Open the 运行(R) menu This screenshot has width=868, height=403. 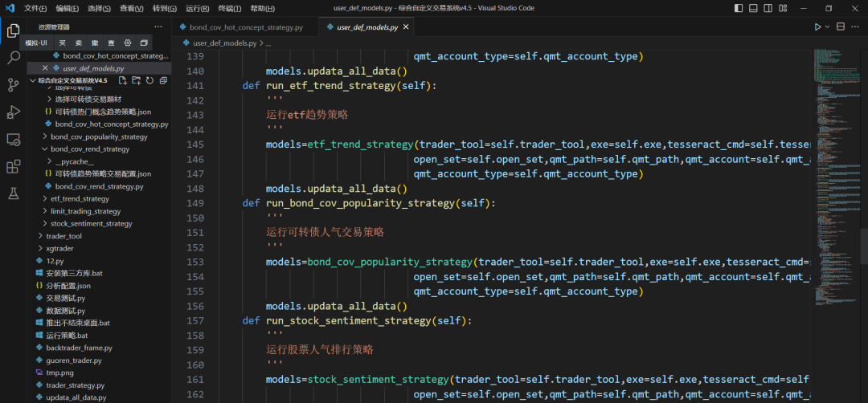click(x=197, y=8)
